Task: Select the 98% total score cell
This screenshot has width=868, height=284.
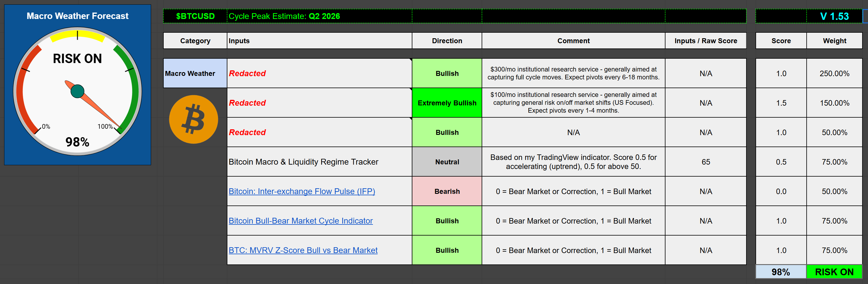Action: click(x=781, y=272)
